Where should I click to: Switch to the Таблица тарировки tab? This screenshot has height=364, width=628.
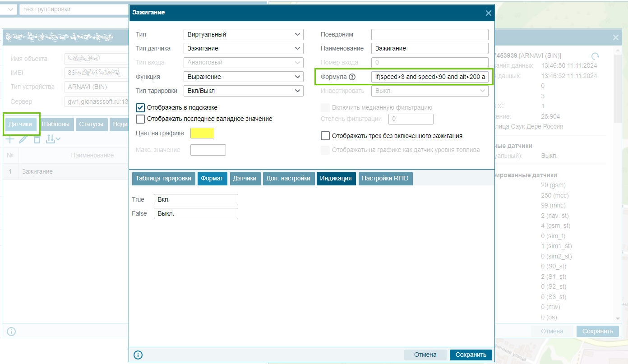click(164, 179)
